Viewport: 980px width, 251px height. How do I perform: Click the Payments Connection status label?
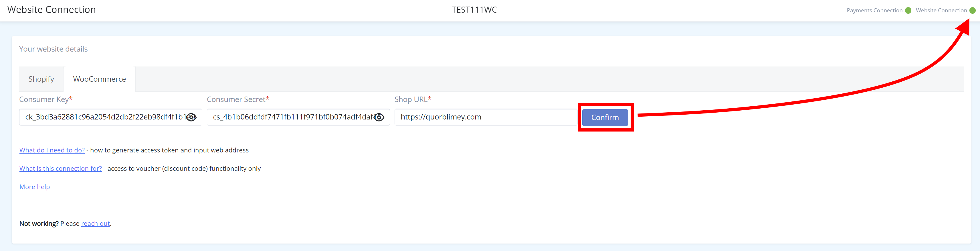tap(874, 10)
